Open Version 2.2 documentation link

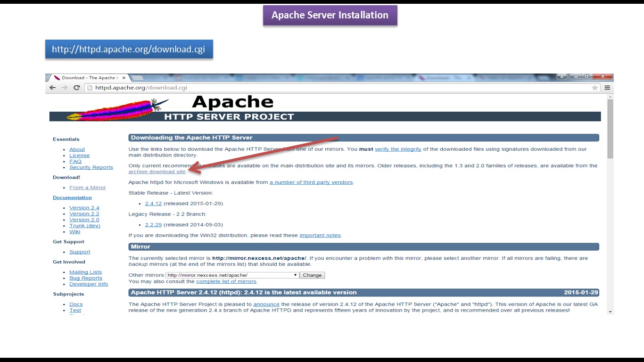[84, 214]
